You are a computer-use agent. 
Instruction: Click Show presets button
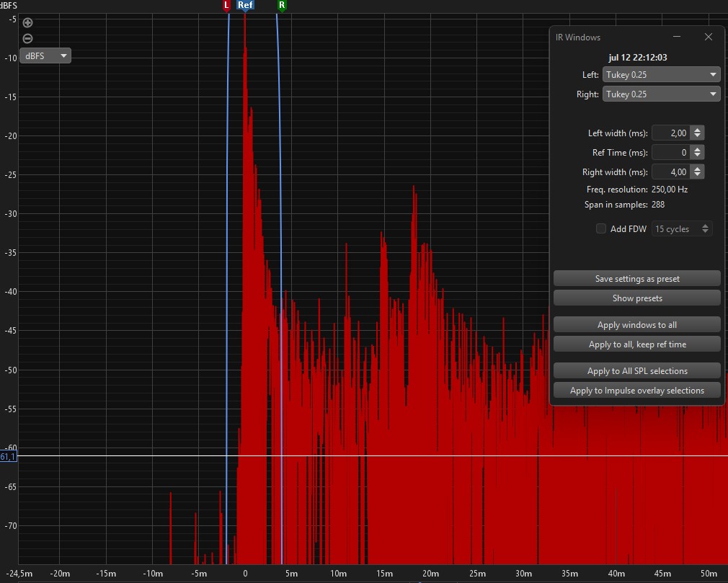[x=637, y=298]
